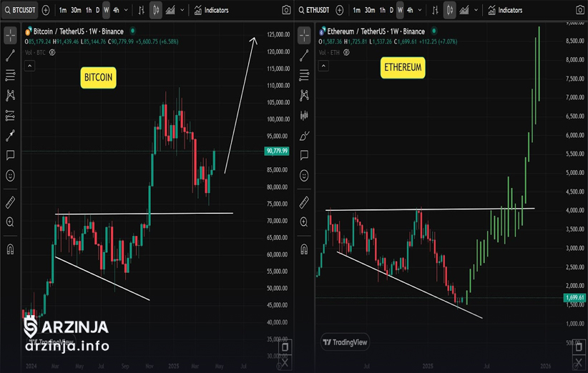Select trend line tool on Bitcoin chart
588x373 pixels.
(11, 56)
